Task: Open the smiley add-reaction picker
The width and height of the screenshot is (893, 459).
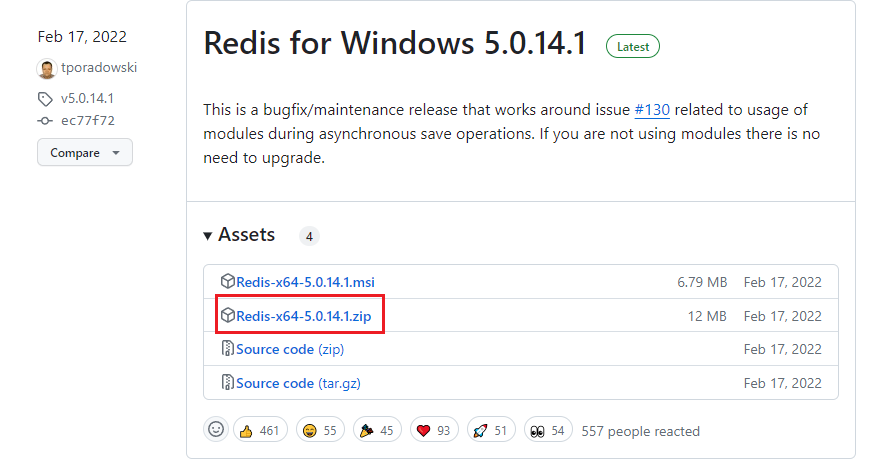Action: pyautogui.click(x=216, y=430)
